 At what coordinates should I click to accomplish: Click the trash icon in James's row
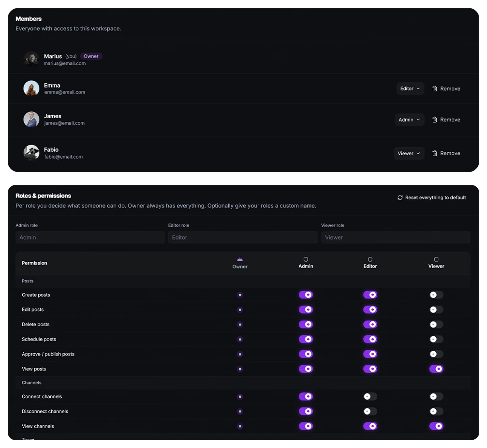pyautogui.click(x=434, y=119)
